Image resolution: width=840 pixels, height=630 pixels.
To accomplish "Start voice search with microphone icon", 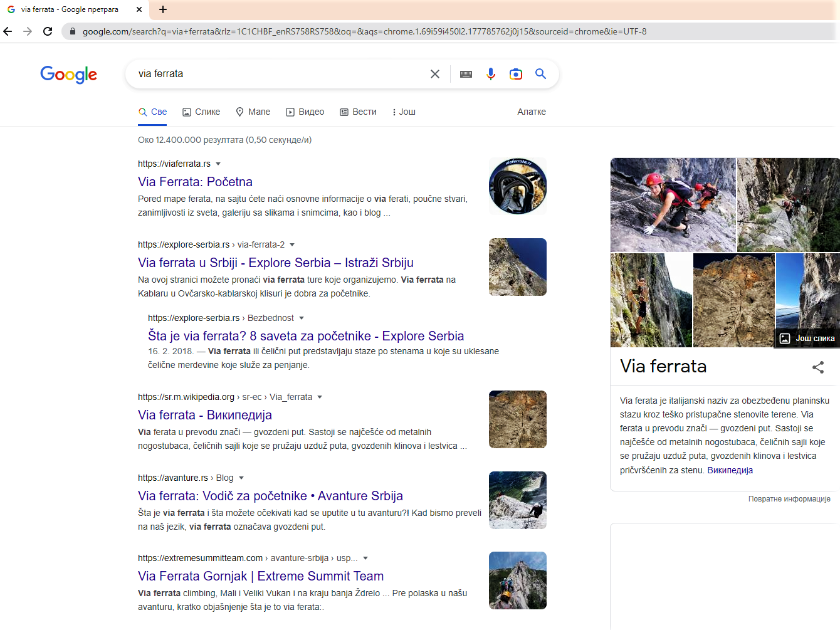I will click(491, 74).
